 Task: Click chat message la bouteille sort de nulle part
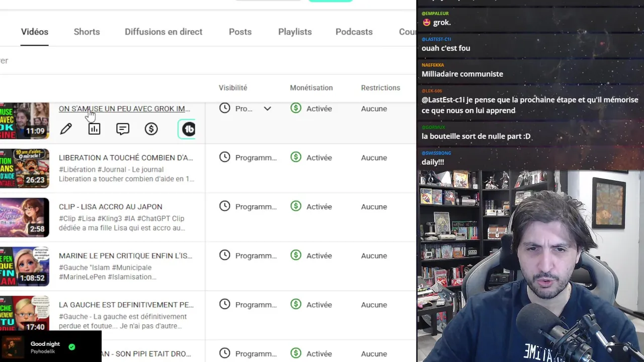[476, 136]
